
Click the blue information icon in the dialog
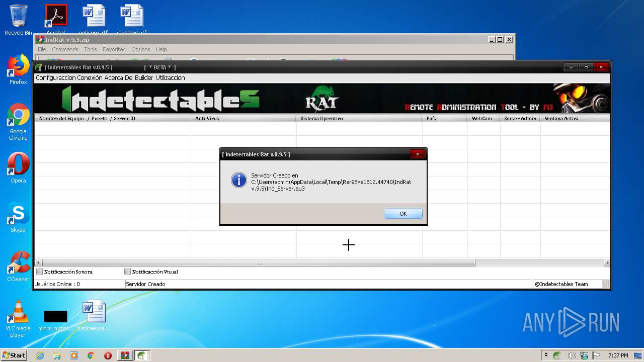(x=239, y=180)
